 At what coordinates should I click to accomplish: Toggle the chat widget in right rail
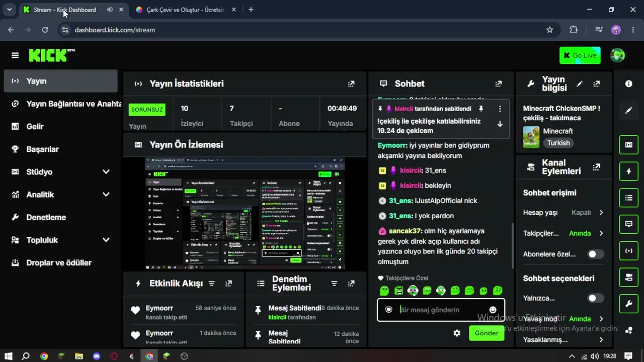click(x=628, y=224)
